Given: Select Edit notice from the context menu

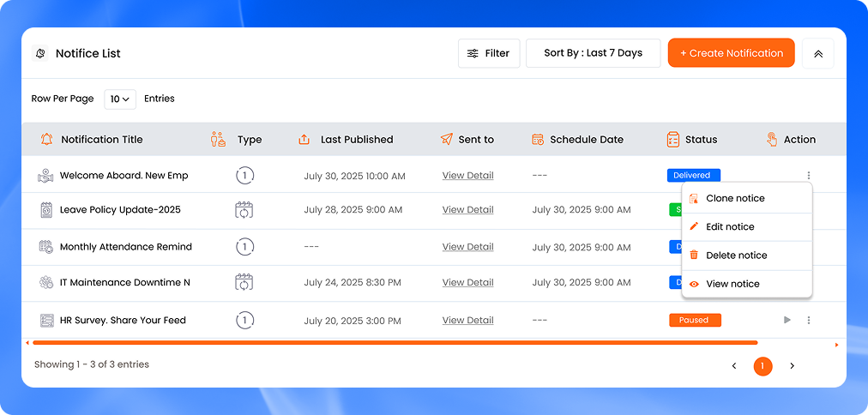Looking at the screenshot, I should [x=730, y=227].
